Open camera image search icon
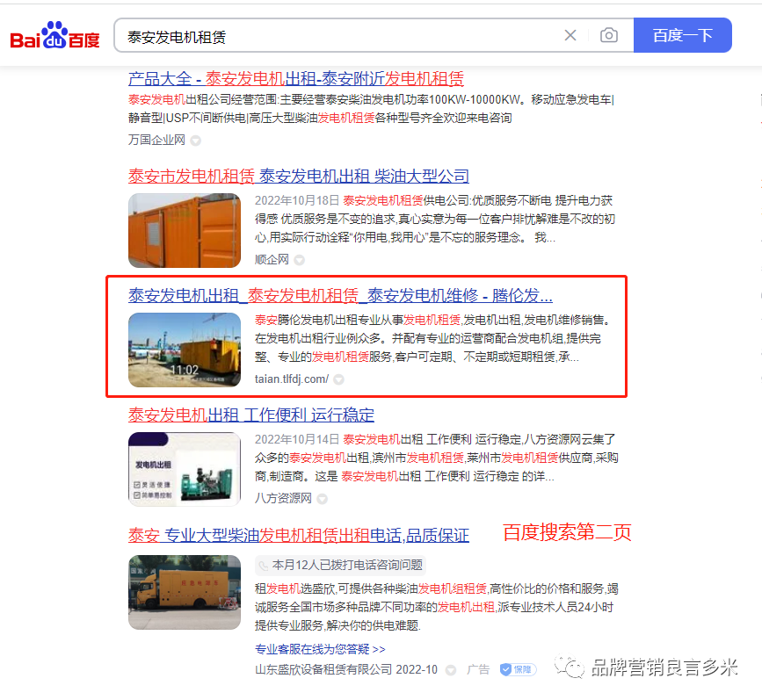The width and height of the screenshot is (762, 700). tap(609, 35)
